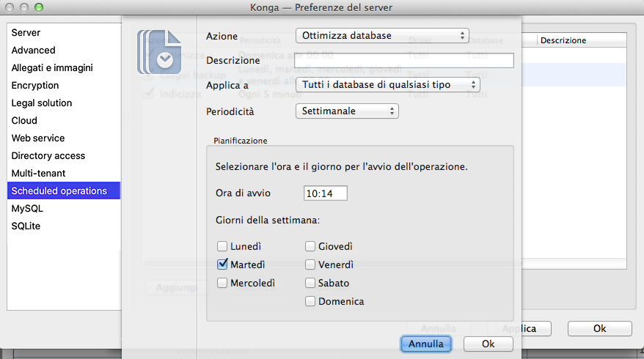Switch to MySQL settings
The width and height of the screenshot is (644, 359).
27,209
